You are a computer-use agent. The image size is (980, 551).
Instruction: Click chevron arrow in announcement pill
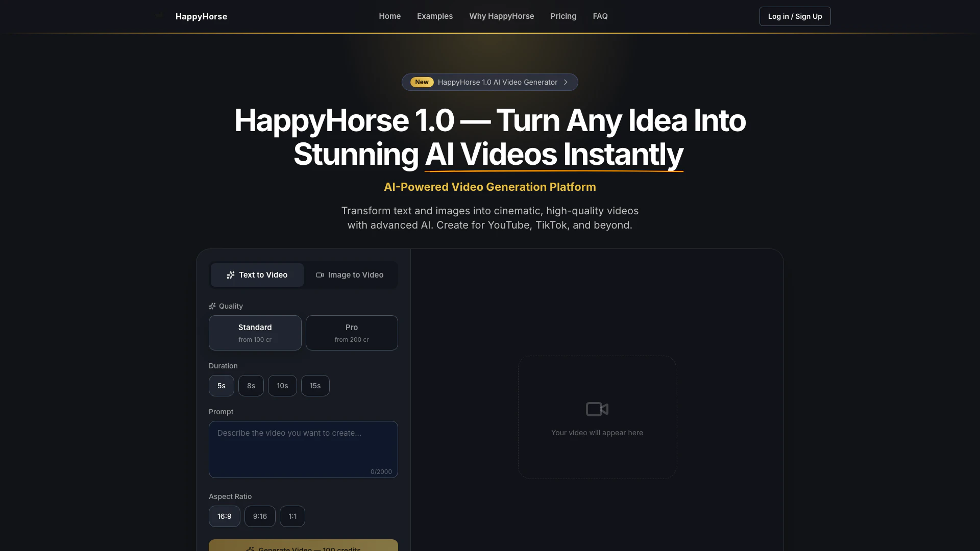(566, 82)
